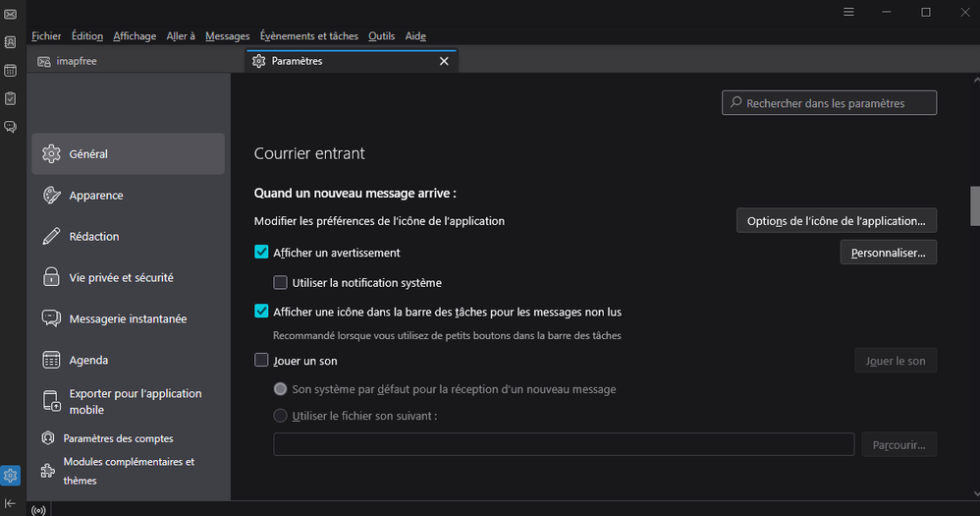
Task: Open the Address Book space icon
Action: (x=10, y=42)
